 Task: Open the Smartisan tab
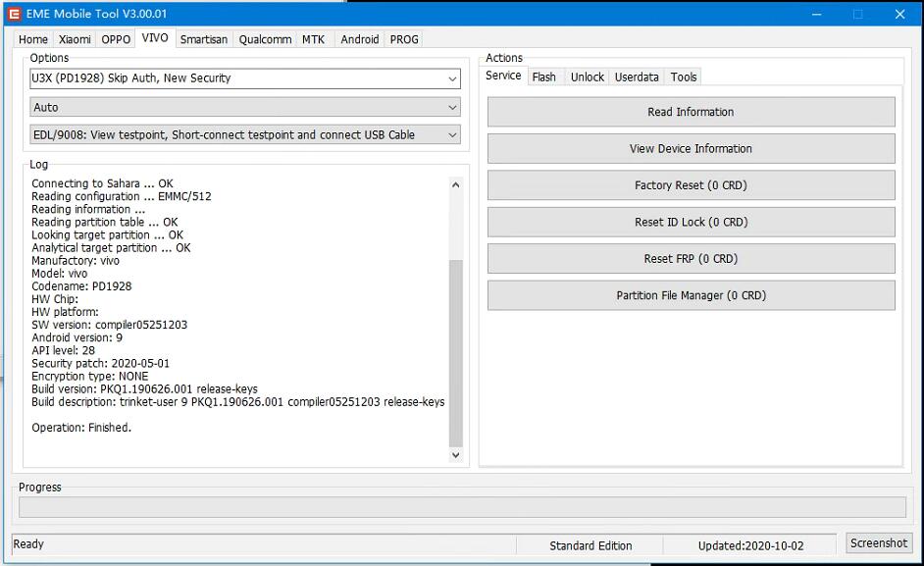[x=204, y=39]
